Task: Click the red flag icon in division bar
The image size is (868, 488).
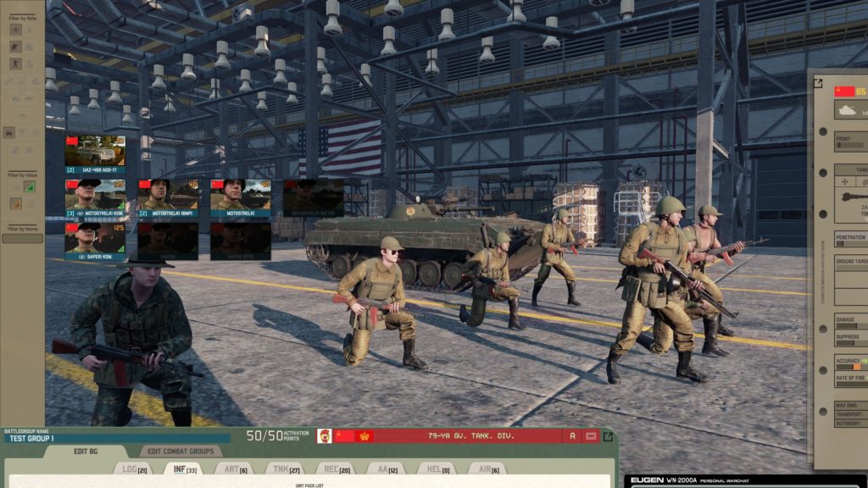Action: [x=344, y=436]
